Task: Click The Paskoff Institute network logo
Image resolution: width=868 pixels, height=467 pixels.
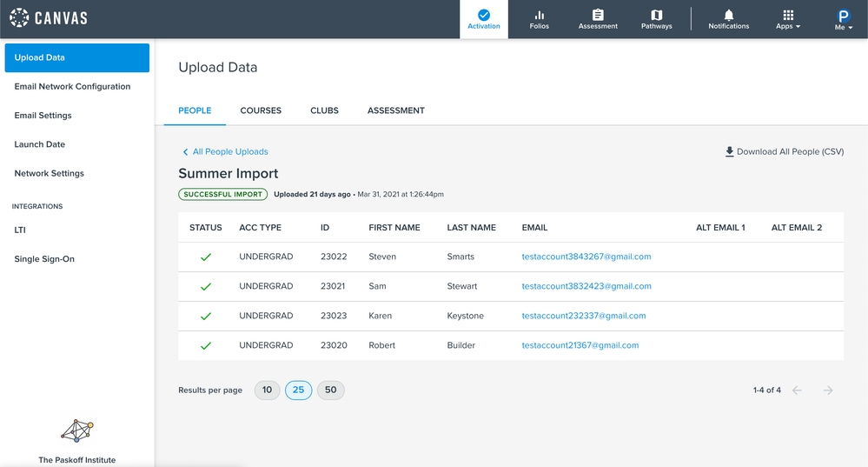Action: tap(76, 431)
